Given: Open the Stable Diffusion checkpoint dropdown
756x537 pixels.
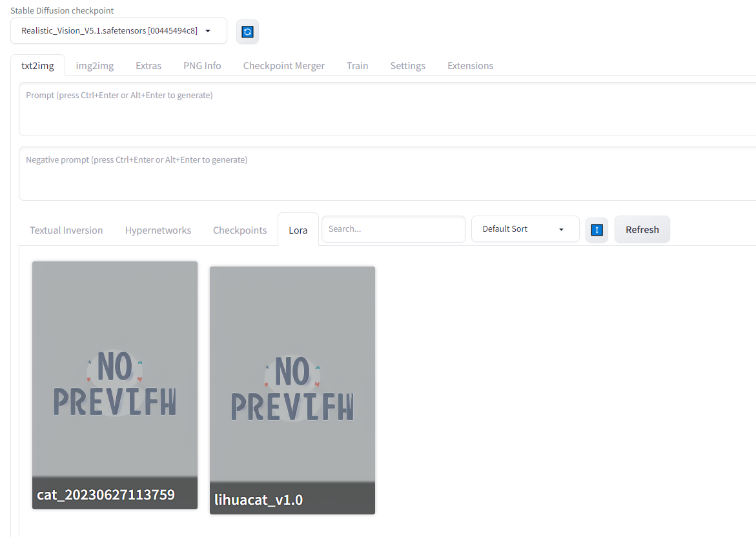Looking at the screenshot, I should (118, 30).
